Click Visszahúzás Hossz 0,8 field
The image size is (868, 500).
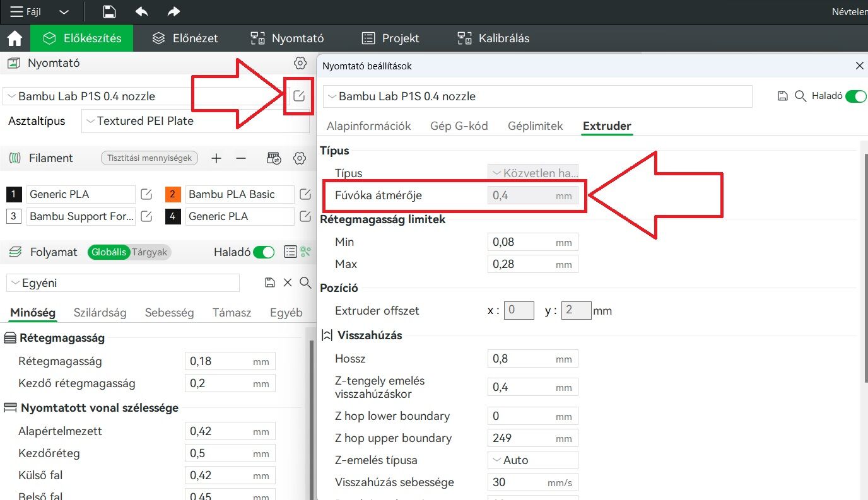(533, 359)
